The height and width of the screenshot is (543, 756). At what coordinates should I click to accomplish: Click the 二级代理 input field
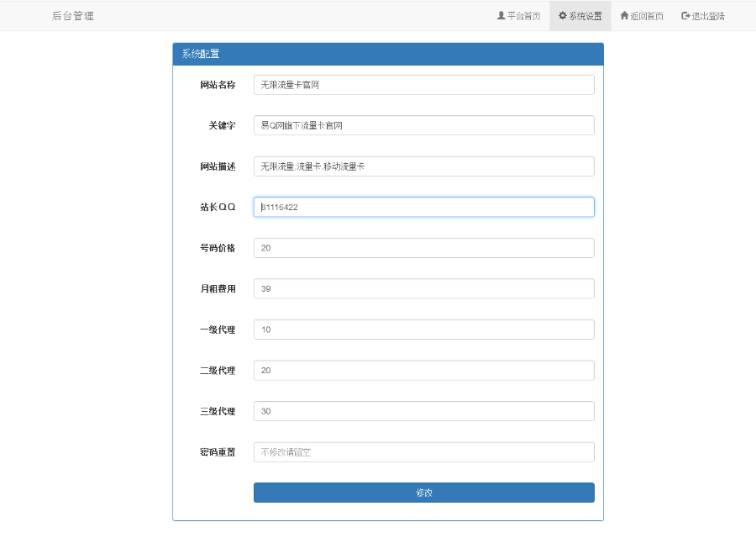(x=424, y=370)
